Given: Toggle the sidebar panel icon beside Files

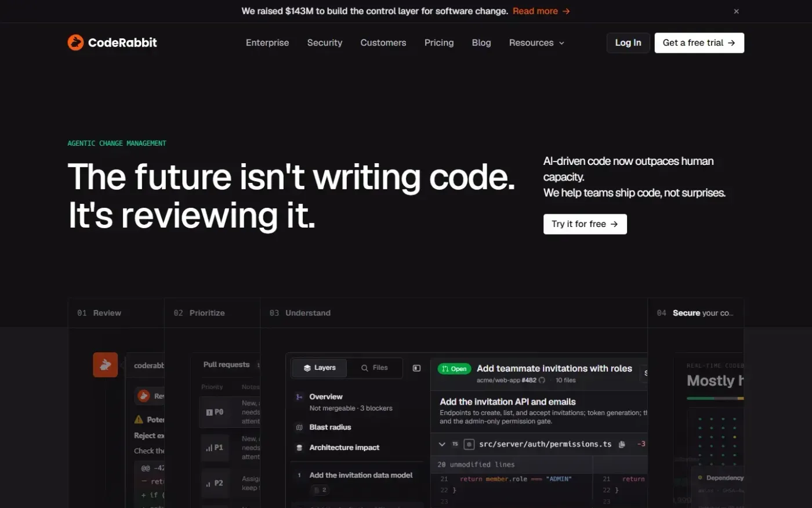Looking at the screenshot, I should point(416,368).
